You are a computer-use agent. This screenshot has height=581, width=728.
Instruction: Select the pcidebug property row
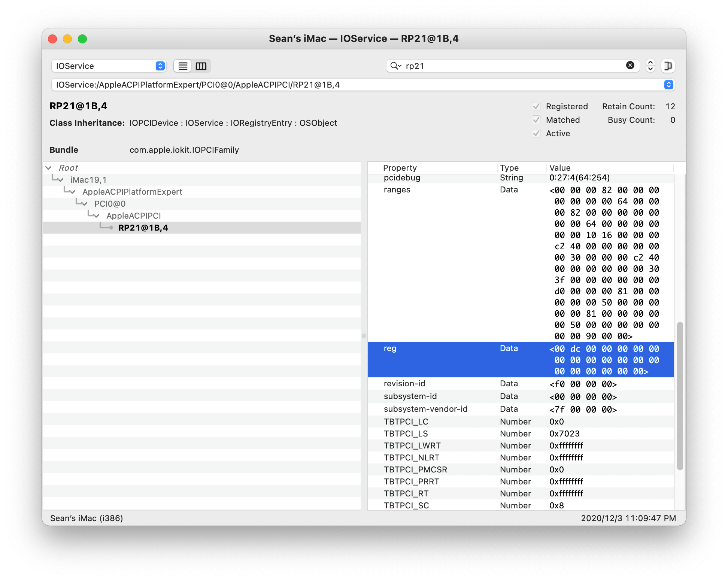[521, 178]
